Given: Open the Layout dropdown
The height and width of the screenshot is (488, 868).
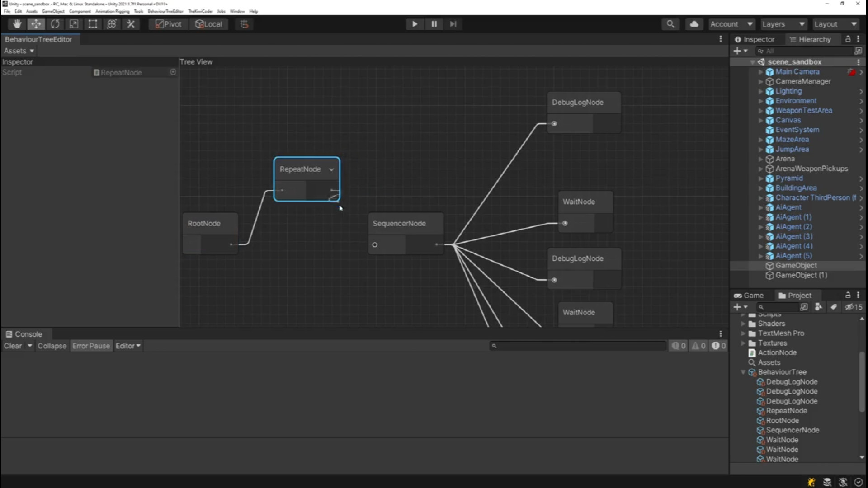Looking at the screenshot, I should (835, 24).
